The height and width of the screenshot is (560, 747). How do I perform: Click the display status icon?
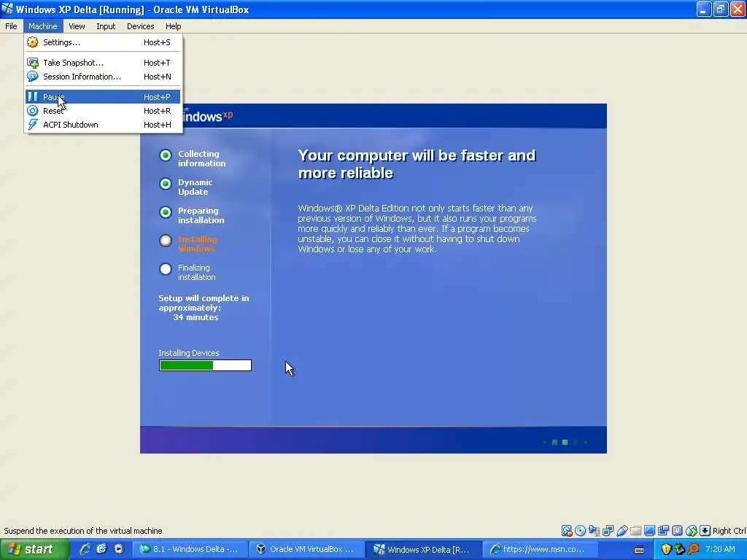[649, 531]
